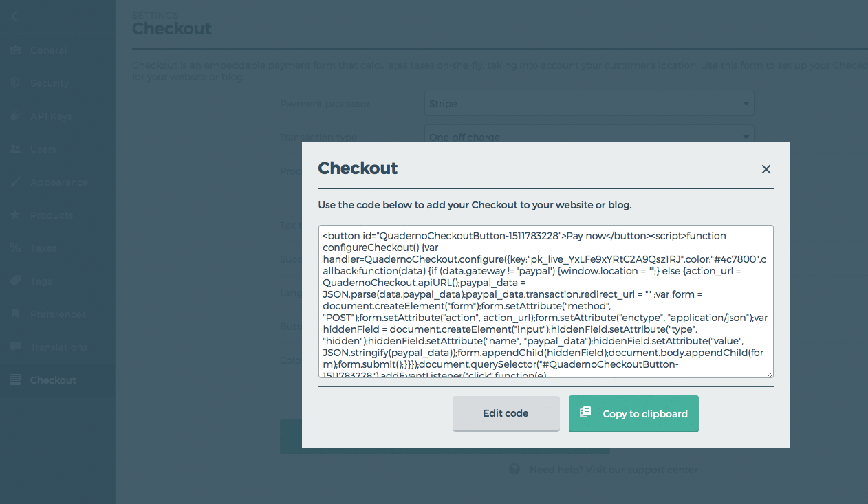
Task: Open the Appearance settings menu item
Action: pyautogui.click(x=58, y=182)
